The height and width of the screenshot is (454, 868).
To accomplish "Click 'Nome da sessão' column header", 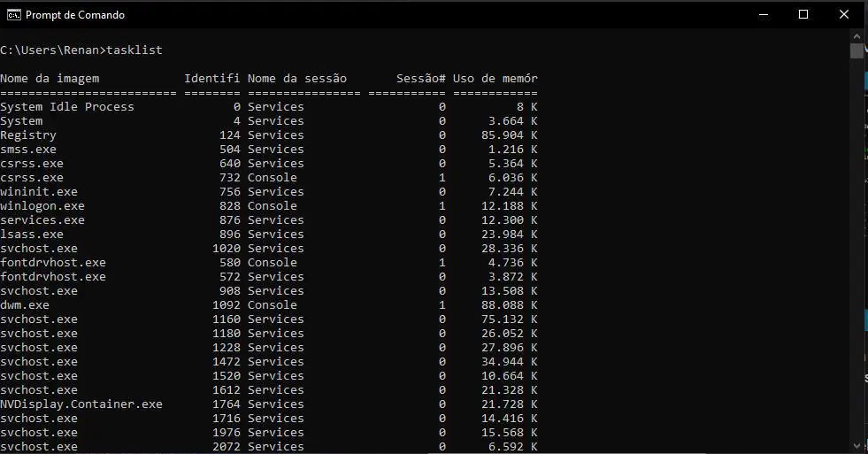I will point(297,79).
